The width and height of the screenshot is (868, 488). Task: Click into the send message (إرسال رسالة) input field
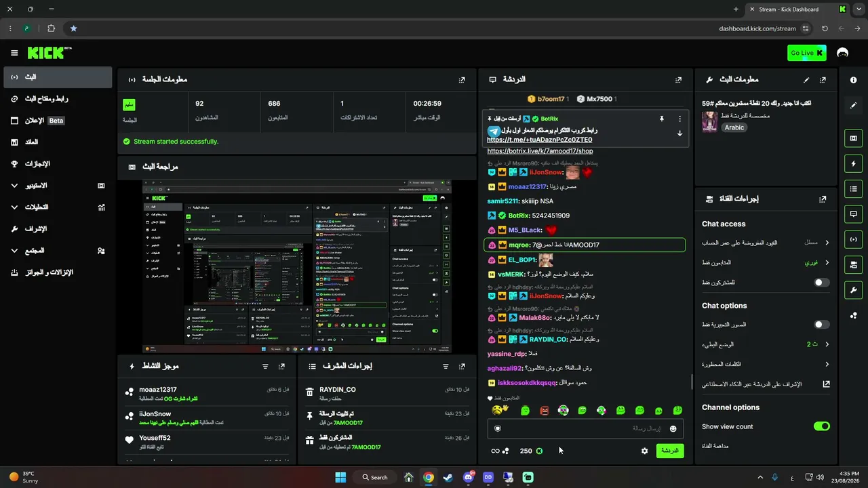(x=585, y=428)
